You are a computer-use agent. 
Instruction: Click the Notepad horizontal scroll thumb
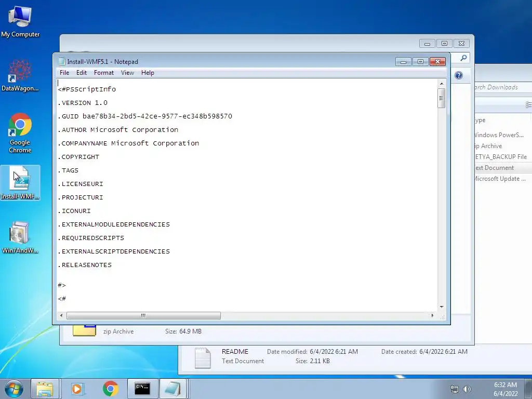pos(143,315)
